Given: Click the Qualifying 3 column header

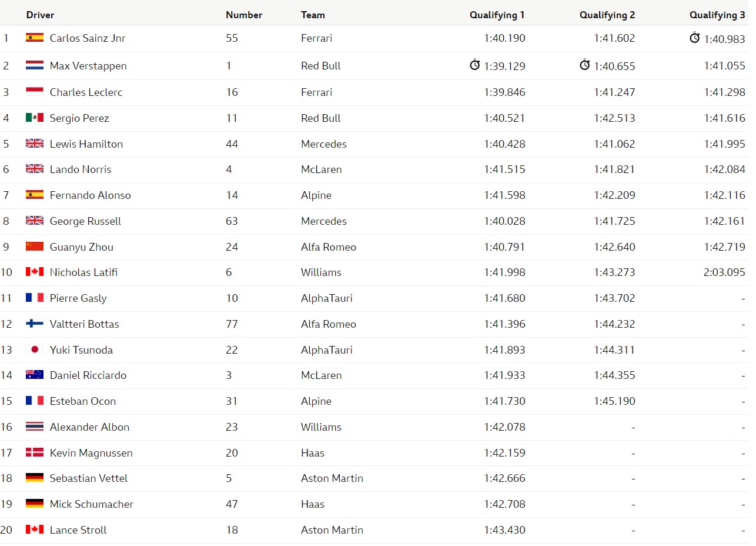Looking at the screenshot, I should (717, 15).
